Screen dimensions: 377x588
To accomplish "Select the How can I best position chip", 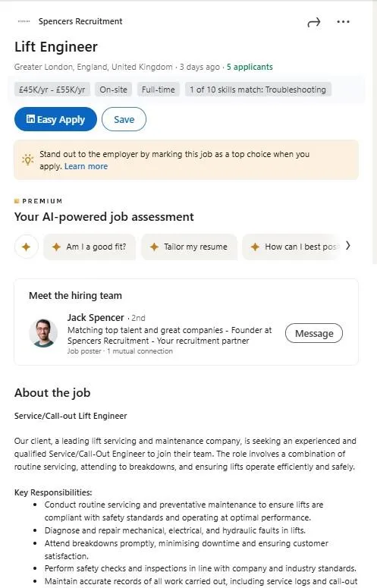I will click(292, 247).
